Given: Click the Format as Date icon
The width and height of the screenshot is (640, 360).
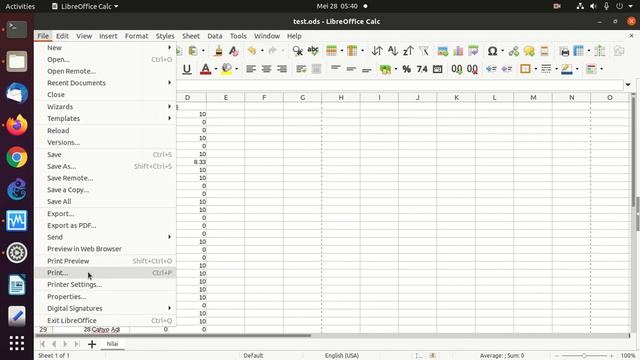Looking at the screenshot, I should 438,69.
